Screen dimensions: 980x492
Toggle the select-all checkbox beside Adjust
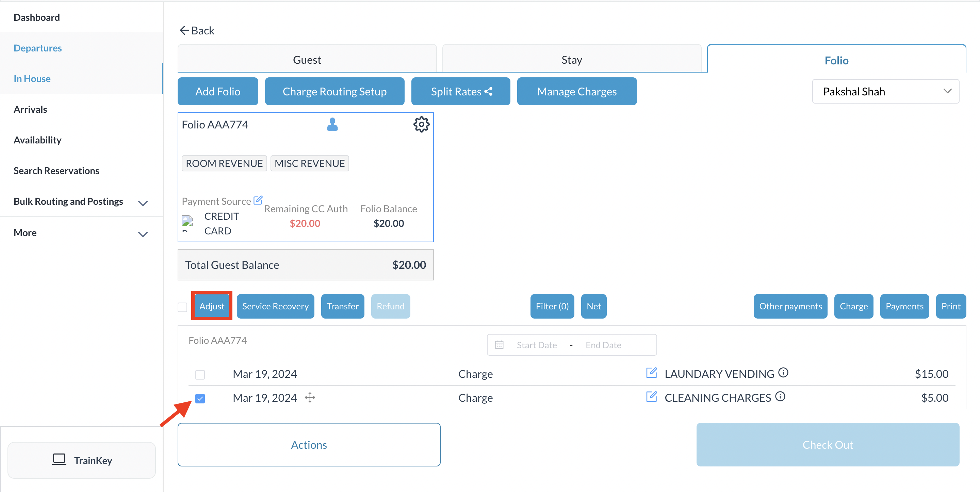[183, 307]
